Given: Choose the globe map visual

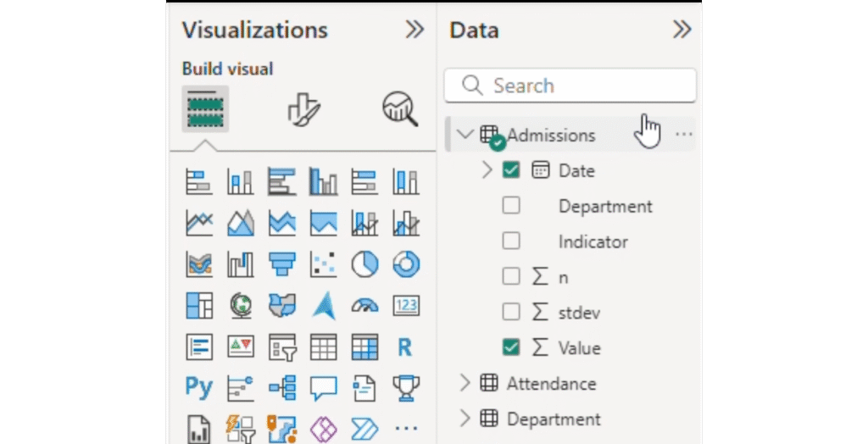Looking at the screenshot, I should pyautogui.click(x=241, y=305).
